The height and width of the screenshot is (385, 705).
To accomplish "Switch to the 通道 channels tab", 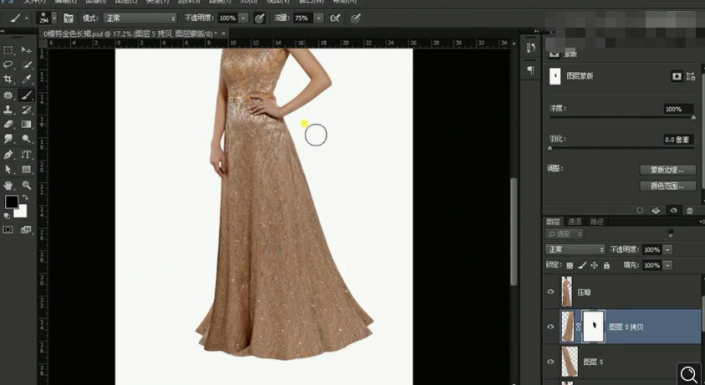I will 575,221.
